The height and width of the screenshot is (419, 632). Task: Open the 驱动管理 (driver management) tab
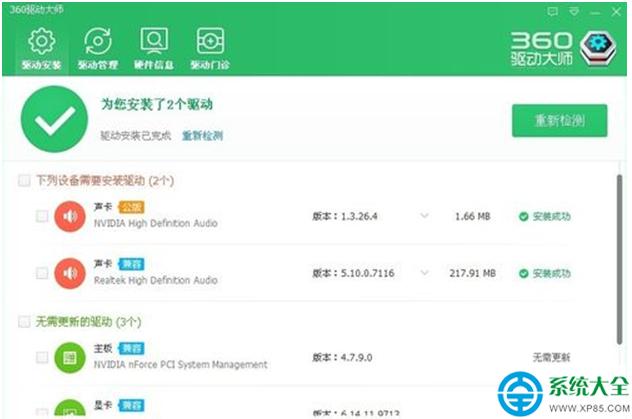(x=97, y=49)
